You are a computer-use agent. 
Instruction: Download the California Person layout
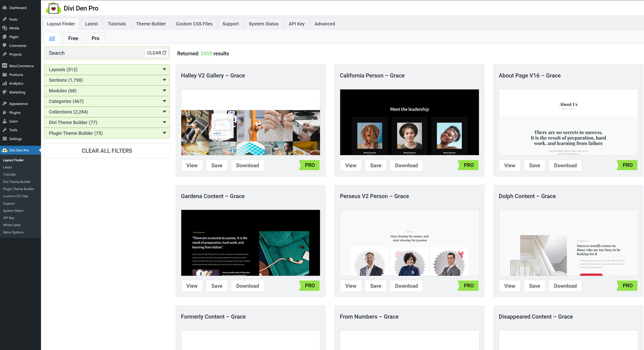406,165
